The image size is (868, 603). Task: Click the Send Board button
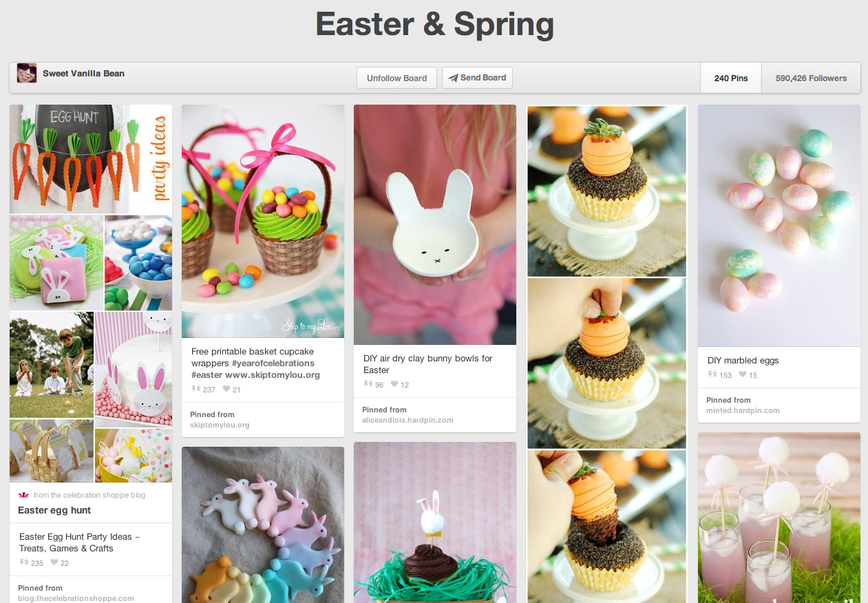coord(477,78)
